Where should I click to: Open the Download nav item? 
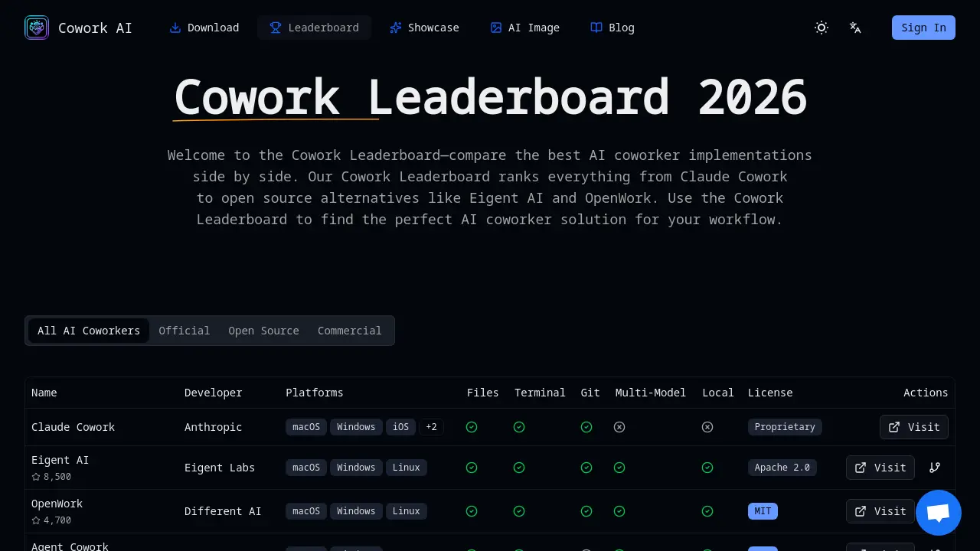tap(204, 28)
